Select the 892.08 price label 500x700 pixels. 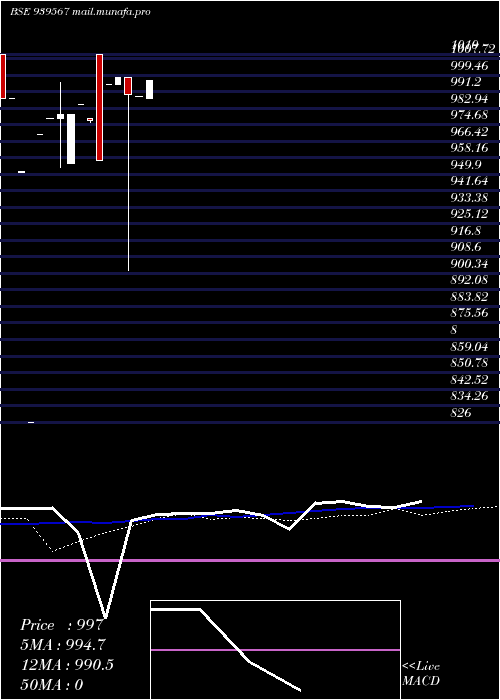coord(469,280)
